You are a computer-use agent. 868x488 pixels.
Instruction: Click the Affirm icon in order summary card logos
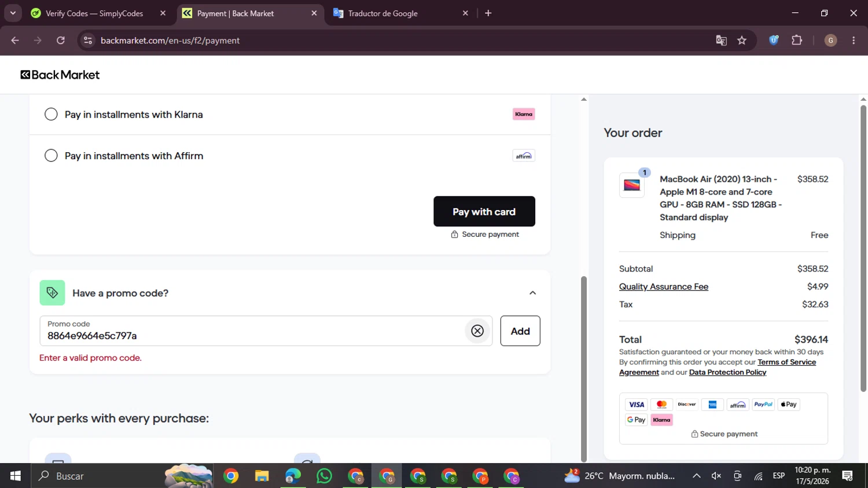738,405
